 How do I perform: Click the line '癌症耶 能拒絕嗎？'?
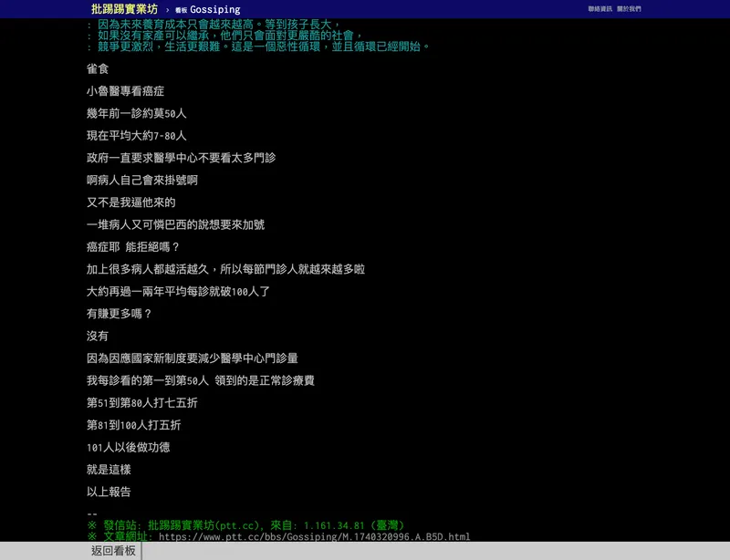coord(133,247)
